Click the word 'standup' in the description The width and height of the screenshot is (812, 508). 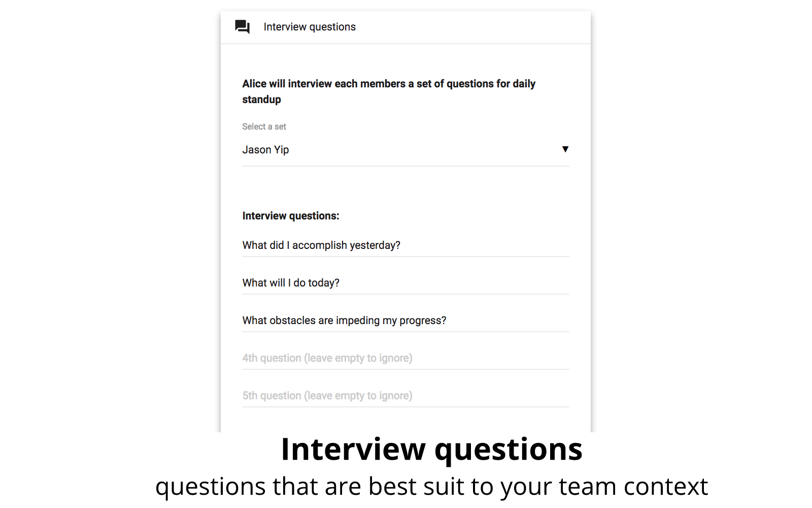(x=261, y=100)
